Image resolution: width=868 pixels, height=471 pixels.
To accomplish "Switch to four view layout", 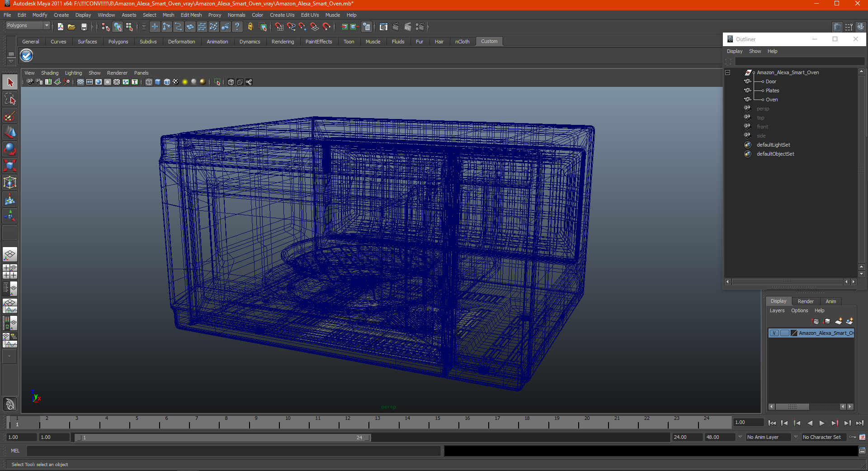I will pyautogui.click(x=10, y=271).
